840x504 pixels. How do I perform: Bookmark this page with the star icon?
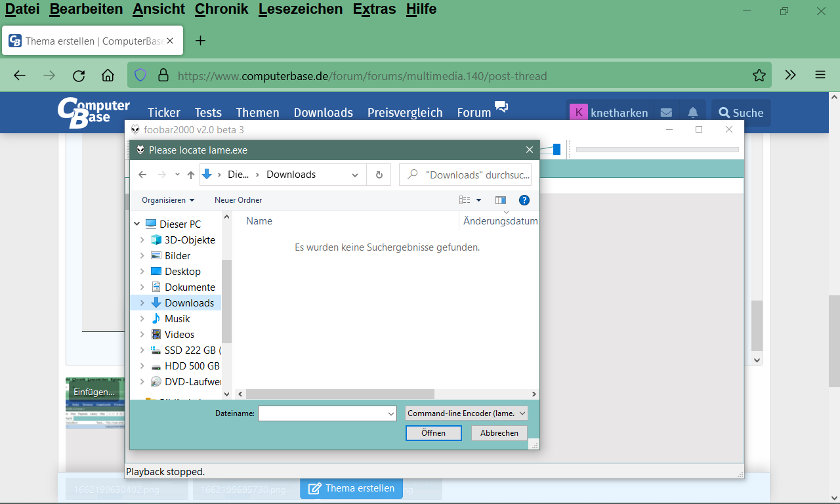[759, 75]
